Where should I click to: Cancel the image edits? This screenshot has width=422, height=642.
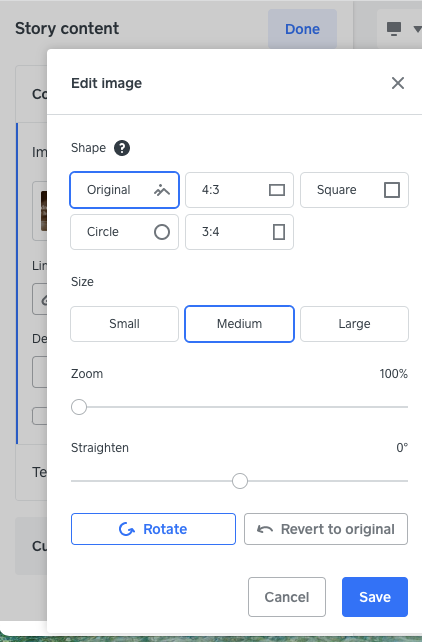(287, 597)
